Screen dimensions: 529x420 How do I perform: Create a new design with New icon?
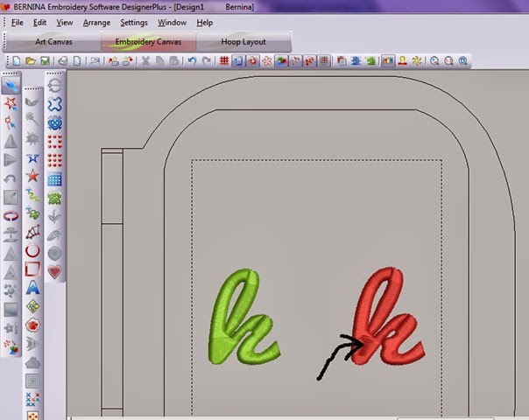(16, 61)
